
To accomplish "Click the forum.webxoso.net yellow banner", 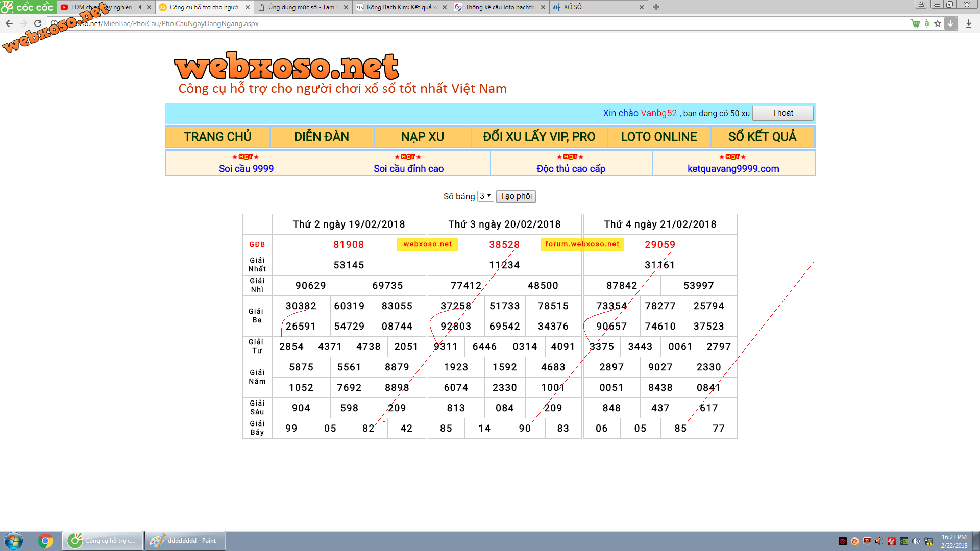I will point(582,244).
